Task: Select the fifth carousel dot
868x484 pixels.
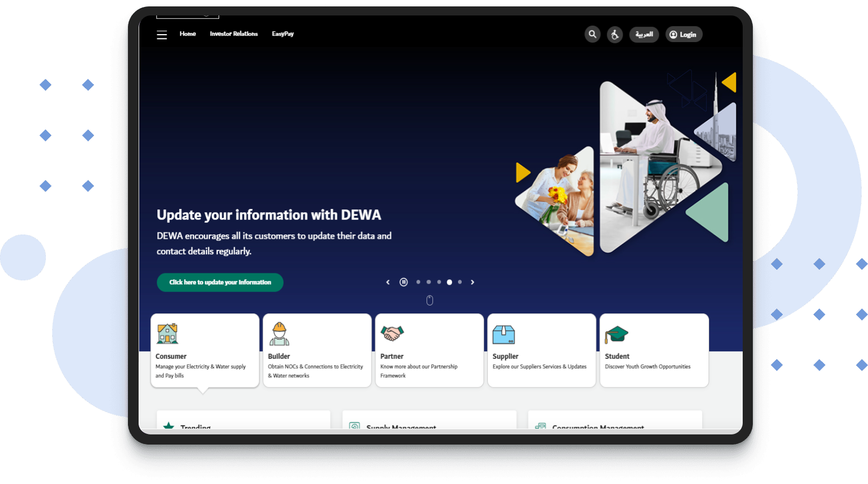Action: [460, 282]
